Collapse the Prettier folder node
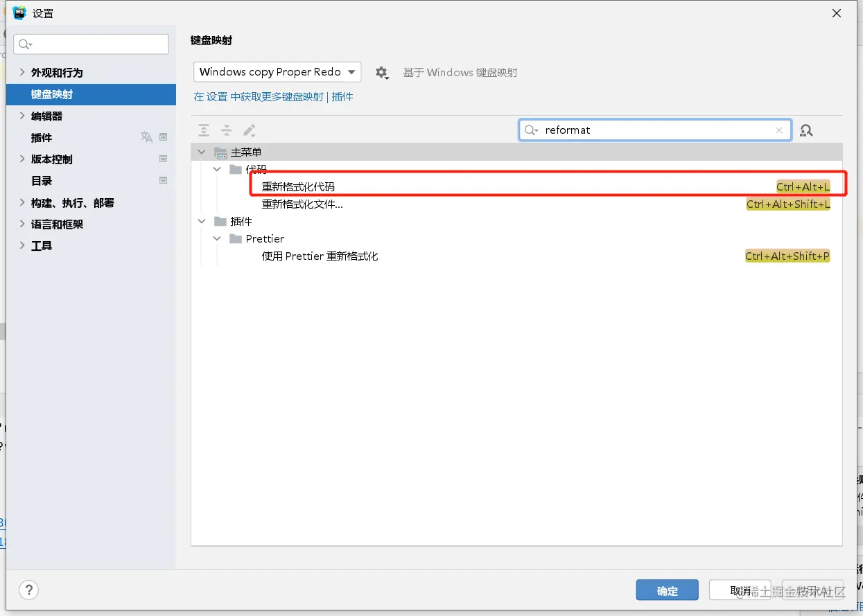This screenshot has width=863, height=616. click(217, 238)
